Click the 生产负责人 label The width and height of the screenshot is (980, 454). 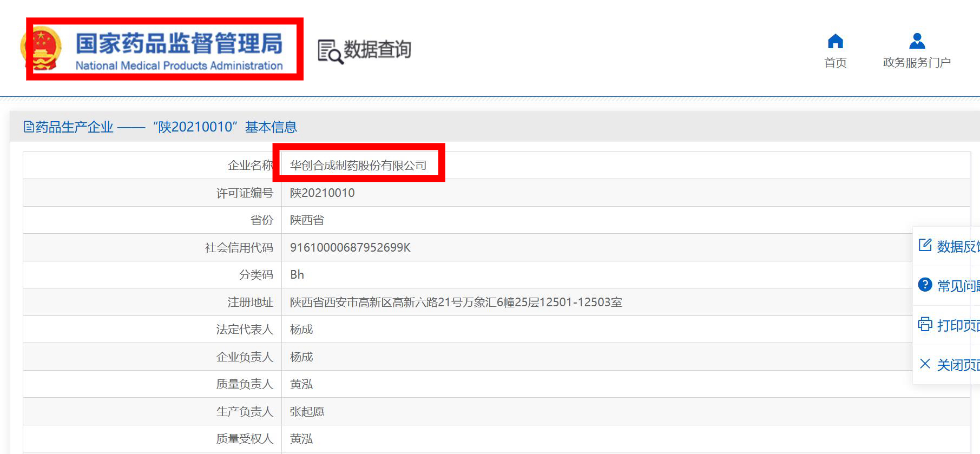coord(245,412)
